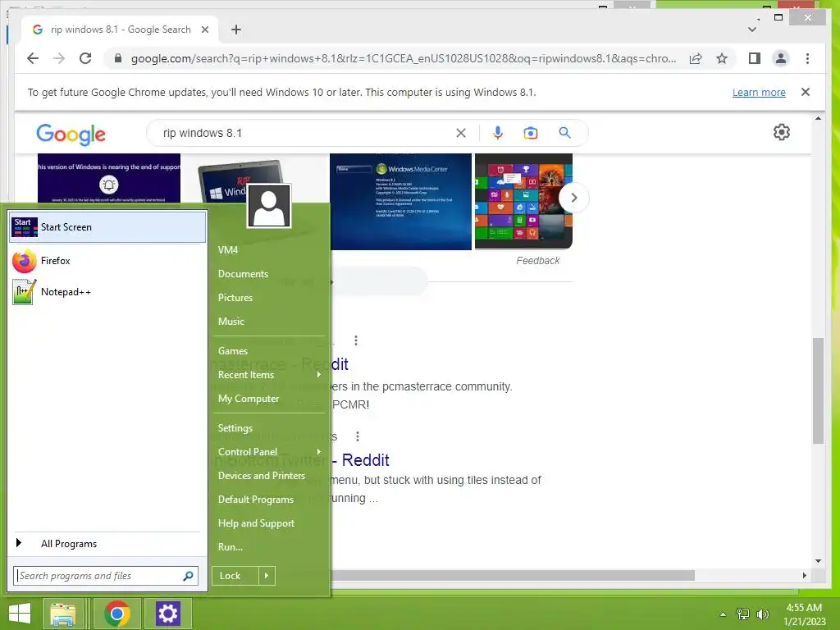Close the 'rip windows 8.1' tab

[x=204, y=30]
